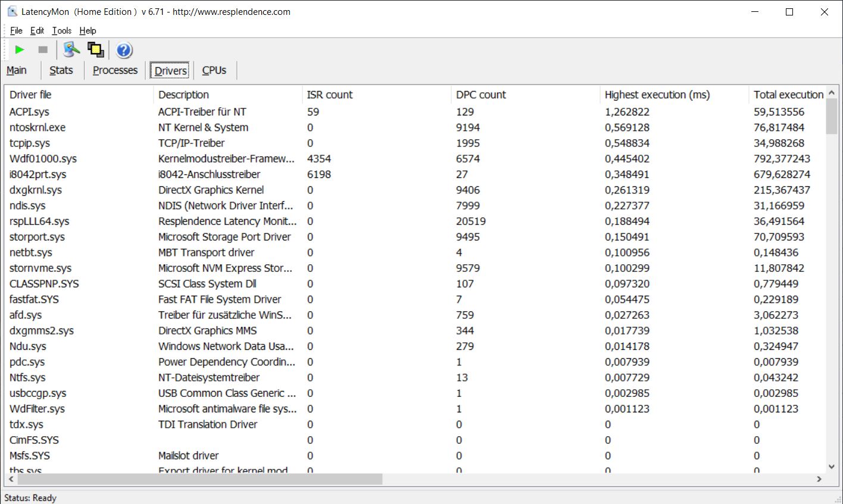Switch to the Stats tab

click(x=61, y=70)
